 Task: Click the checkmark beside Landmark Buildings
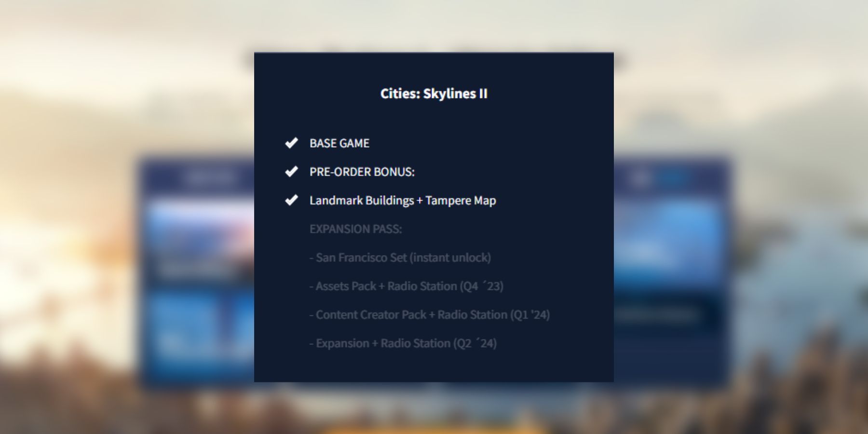(291, 200)
